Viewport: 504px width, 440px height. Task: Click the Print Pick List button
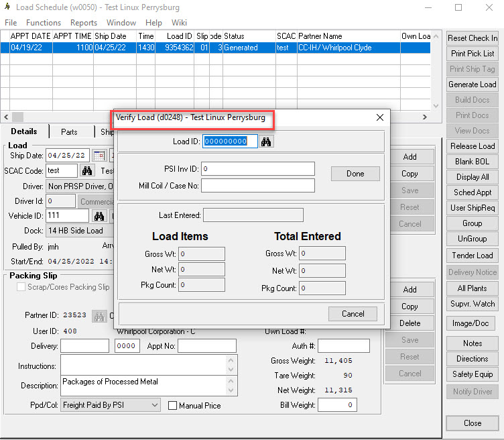click(472, 54)
